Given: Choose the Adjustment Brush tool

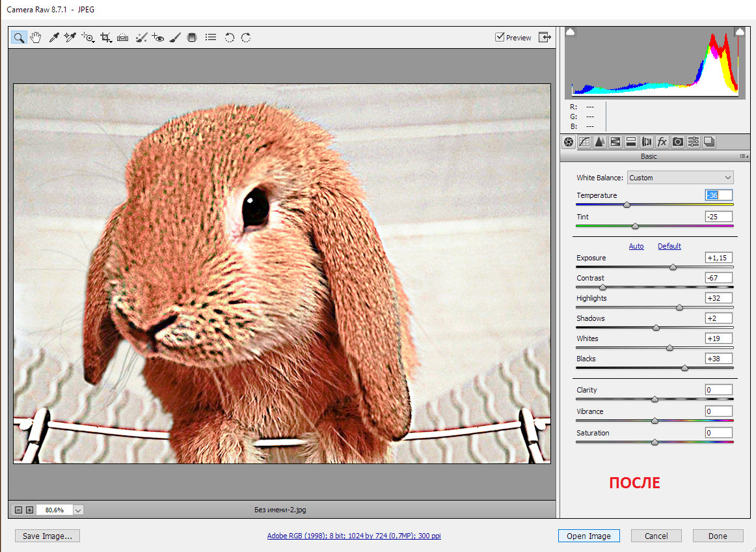Looking at the screenshot, I should coord(174,38).
